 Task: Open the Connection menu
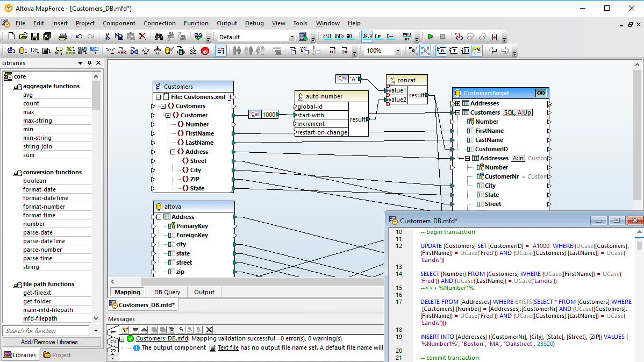click(x=160, y=23)
